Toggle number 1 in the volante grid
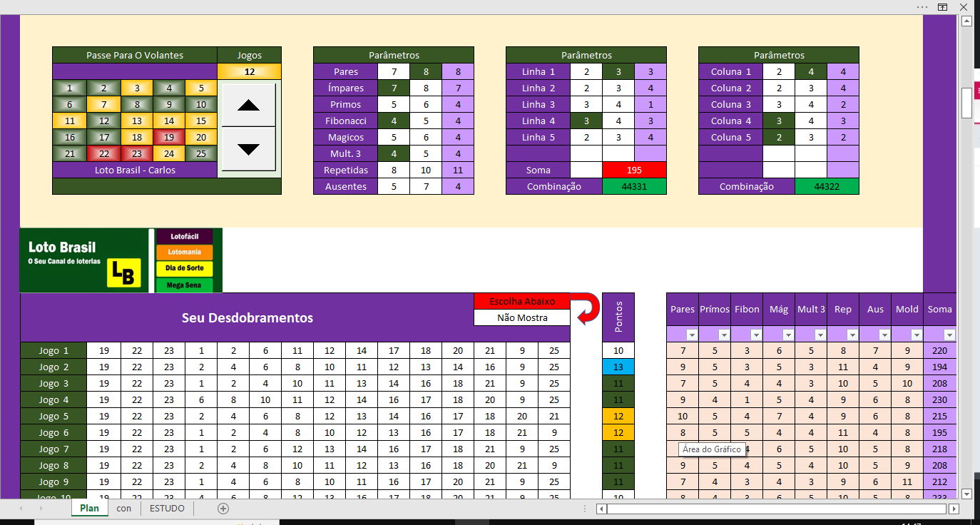Screen dimensions: 980x525 click(x=69, y=88)
